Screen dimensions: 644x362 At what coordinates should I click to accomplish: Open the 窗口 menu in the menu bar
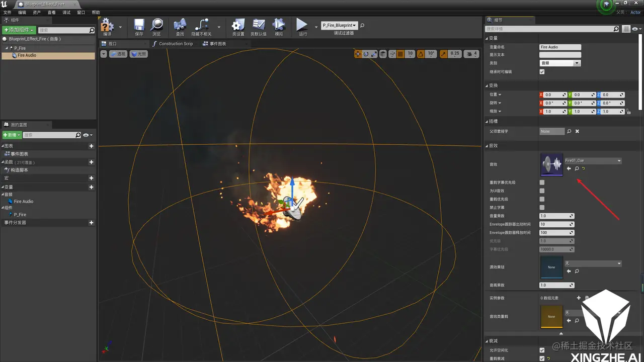pyautogui.click(x=81, y=12)
